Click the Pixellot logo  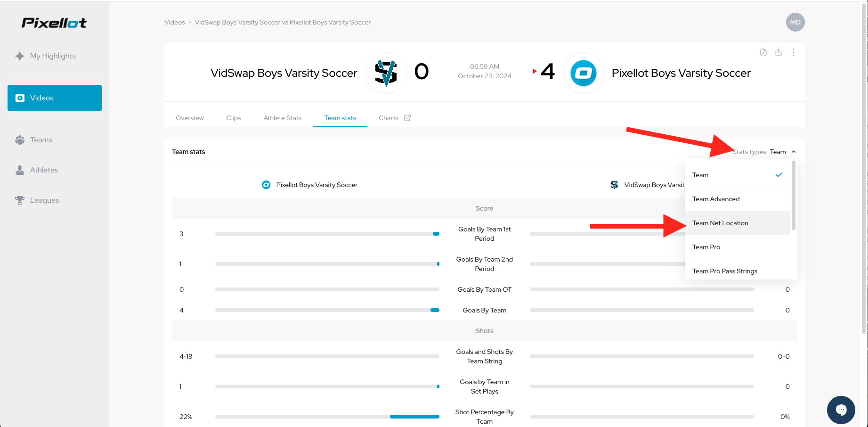[54, 23]
